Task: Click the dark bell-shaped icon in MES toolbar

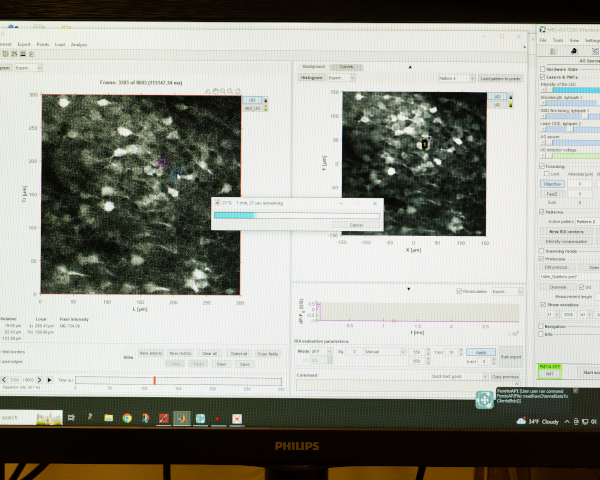Action: tap(574, 51)
